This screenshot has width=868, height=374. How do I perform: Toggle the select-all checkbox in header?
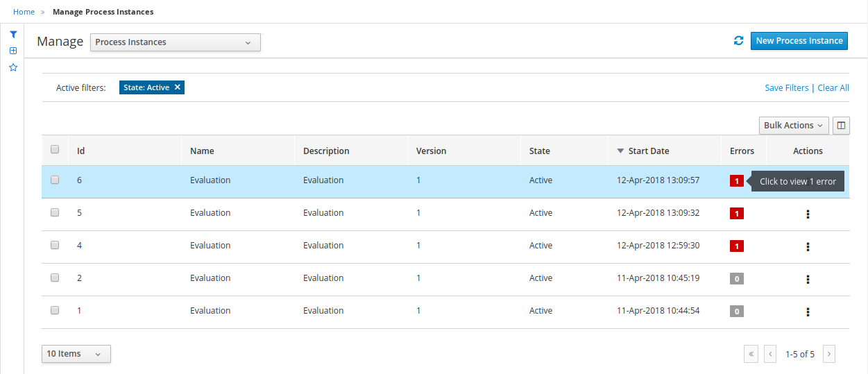point(55,149)
